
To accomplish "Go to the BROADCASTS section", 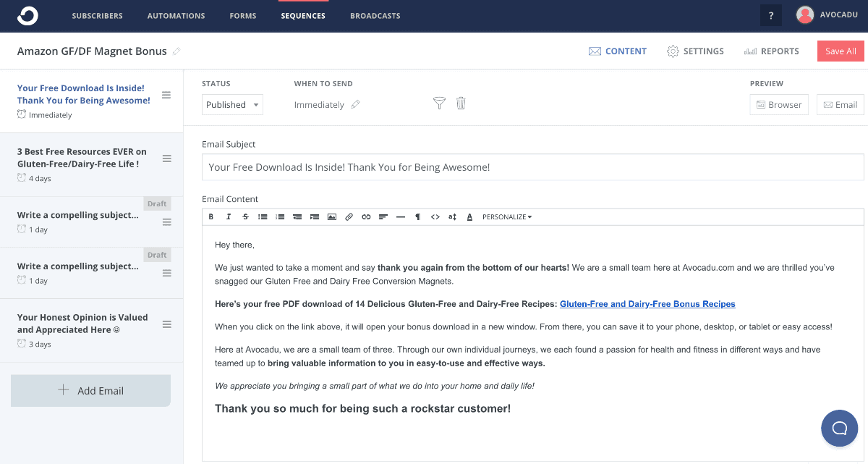I will tap(375, 15).
